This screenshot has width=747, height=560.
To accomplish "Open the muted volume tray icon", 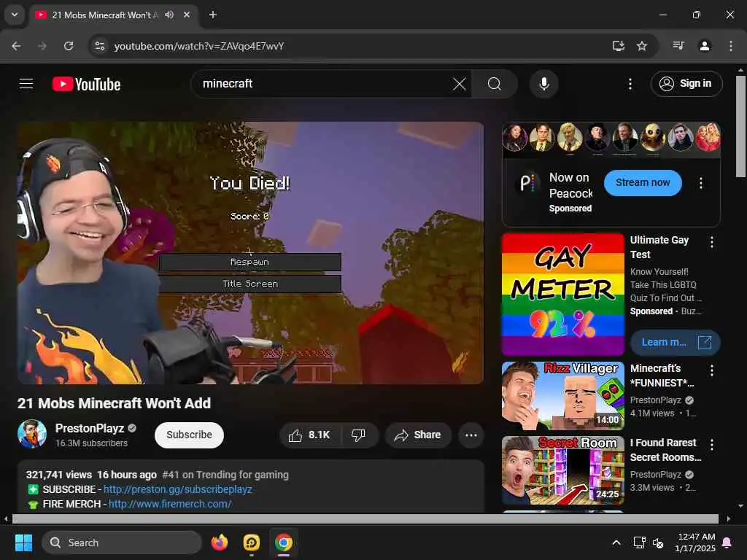I will [658, 542].
